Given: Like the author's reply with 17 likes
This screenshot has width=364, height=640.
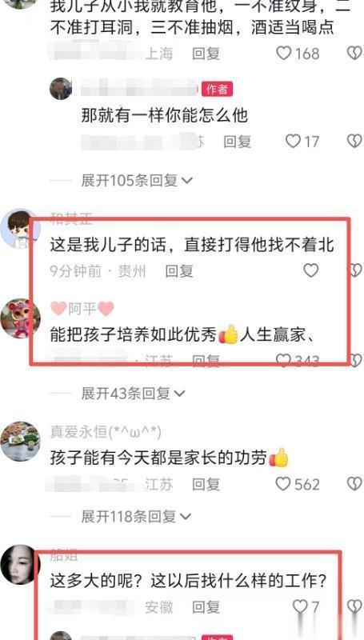Looking at the screenshot, I should pos(293,142).
